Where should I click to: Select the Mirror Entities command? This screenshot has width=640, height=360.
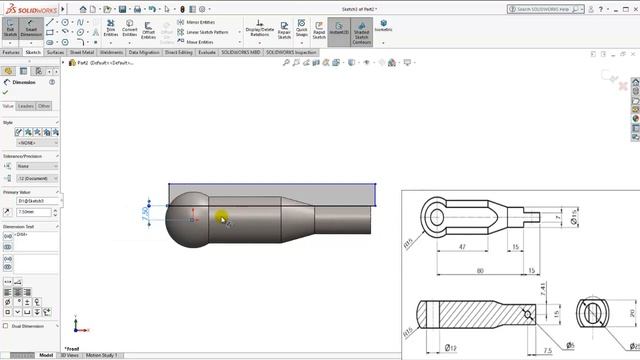click(x=196, y=22)
